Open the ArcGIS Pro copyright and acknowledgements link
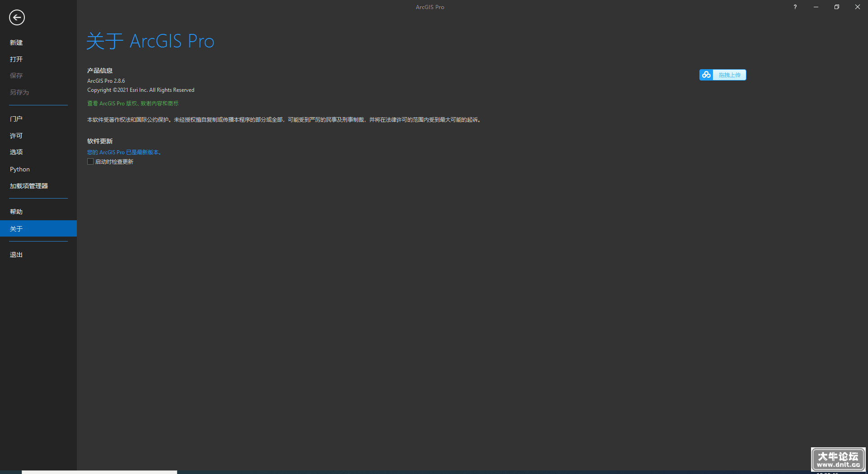868x474 pixels. [x=133, y=104]
